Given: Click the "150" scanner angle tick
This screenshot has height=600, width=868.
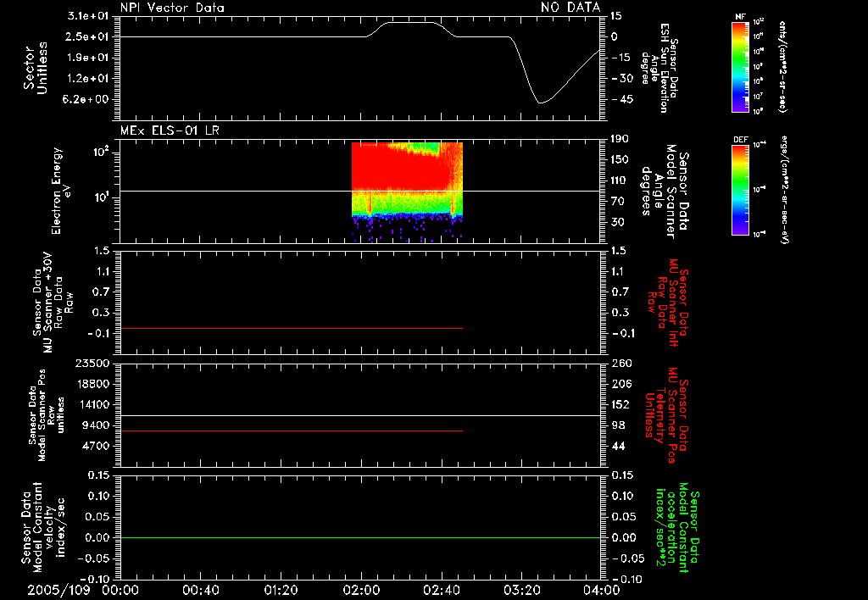Looking at the screenshot, I should (x=620, y=160).
